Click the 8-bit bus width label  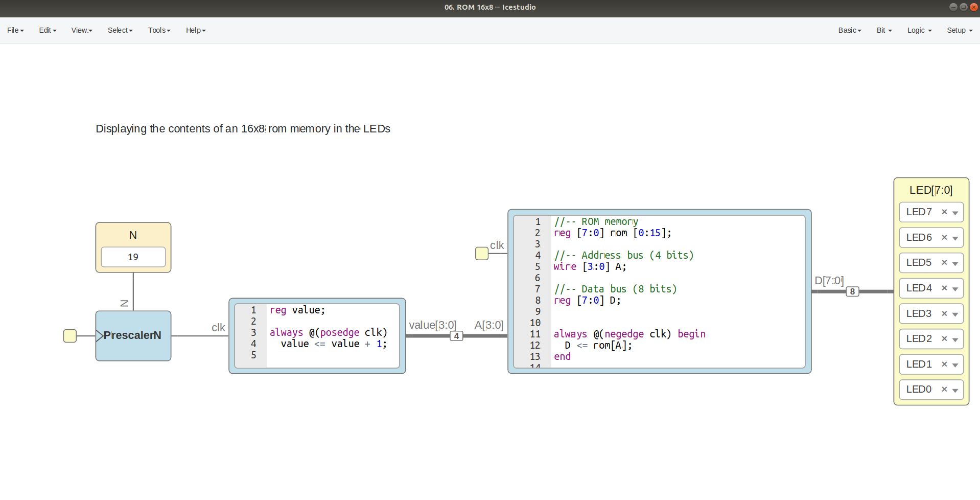pos(852,291)
